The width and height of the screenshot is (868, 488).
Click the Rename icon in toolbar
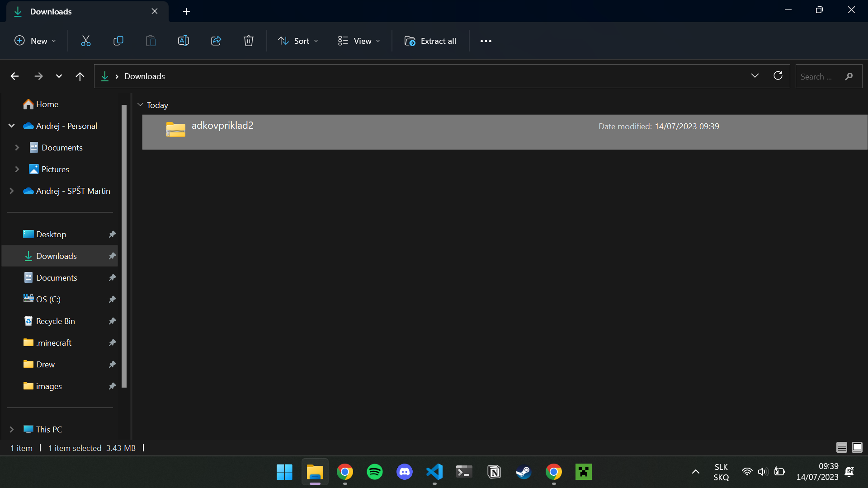[x=184, y=41]
